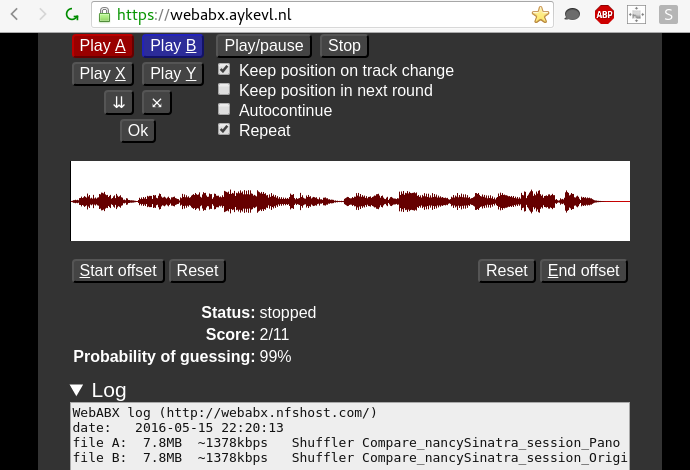Click the Probability of guessing 99% text
The image size is (690, 470).
[182, 356]
